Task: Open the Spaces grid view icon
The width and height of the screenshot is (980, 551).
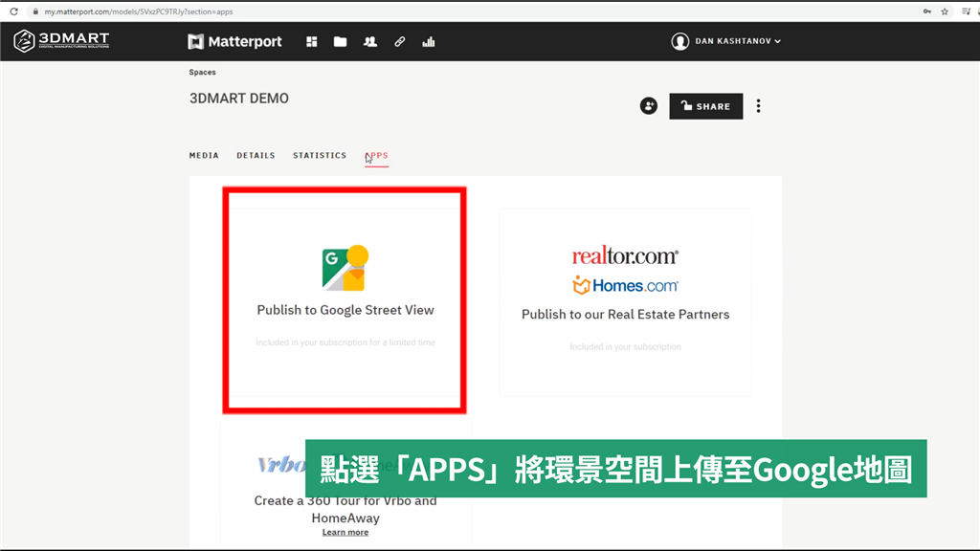Action: coord(311,42)
